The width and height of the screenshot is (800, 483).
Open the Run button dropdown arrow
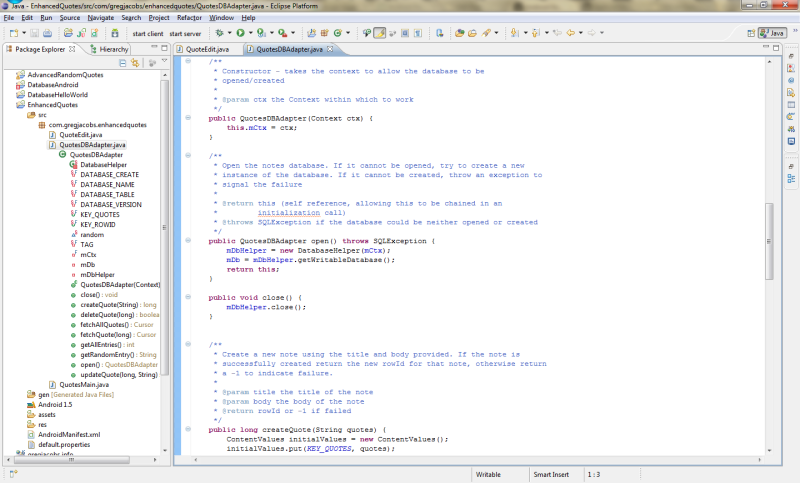coord(250,33)
